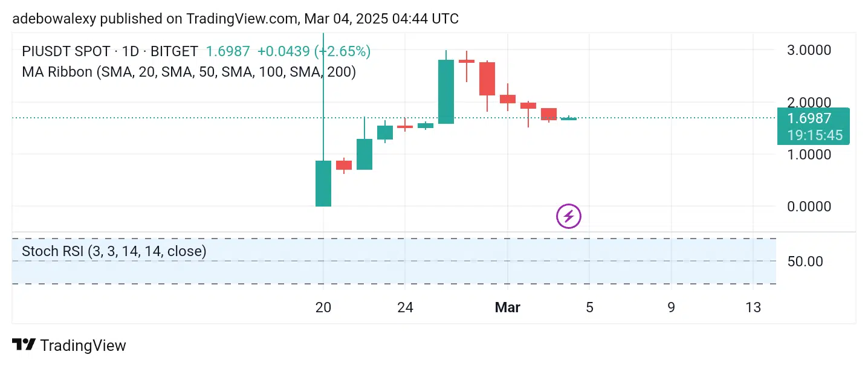Click the TradingView logo icon

24,345
